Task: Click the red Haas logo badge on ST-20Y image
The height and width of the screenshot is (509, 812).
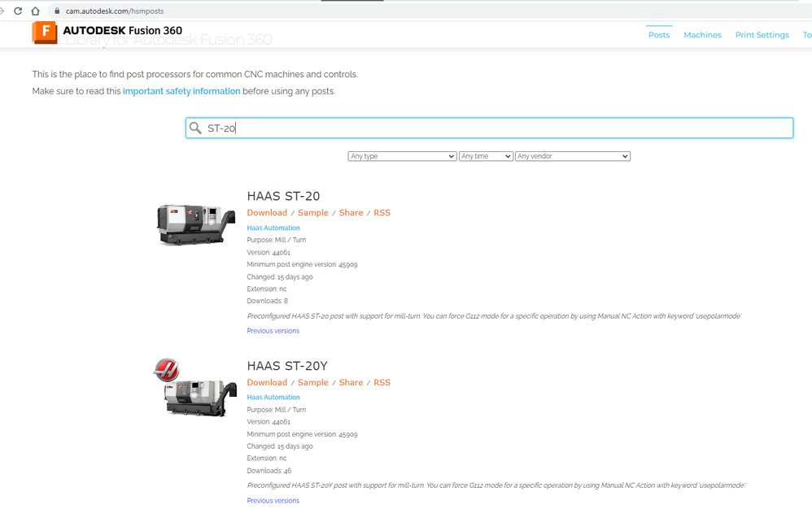Action: click(166, 370)
